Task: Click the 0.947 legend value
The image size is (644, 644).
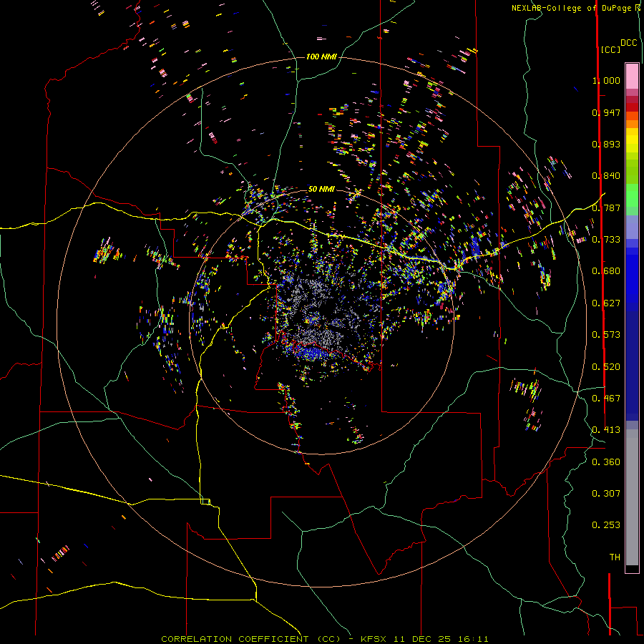Action: point(606,112)
